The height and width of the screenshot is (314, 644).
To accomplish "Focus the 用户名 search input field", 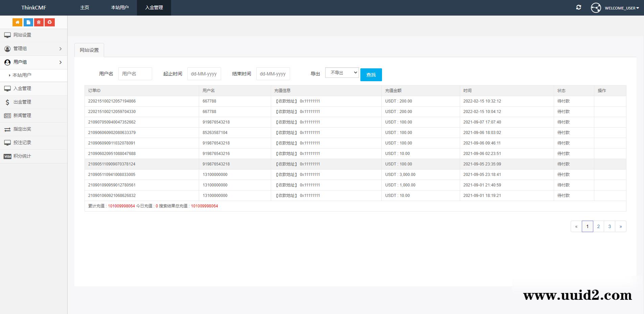I will [135, 74].
